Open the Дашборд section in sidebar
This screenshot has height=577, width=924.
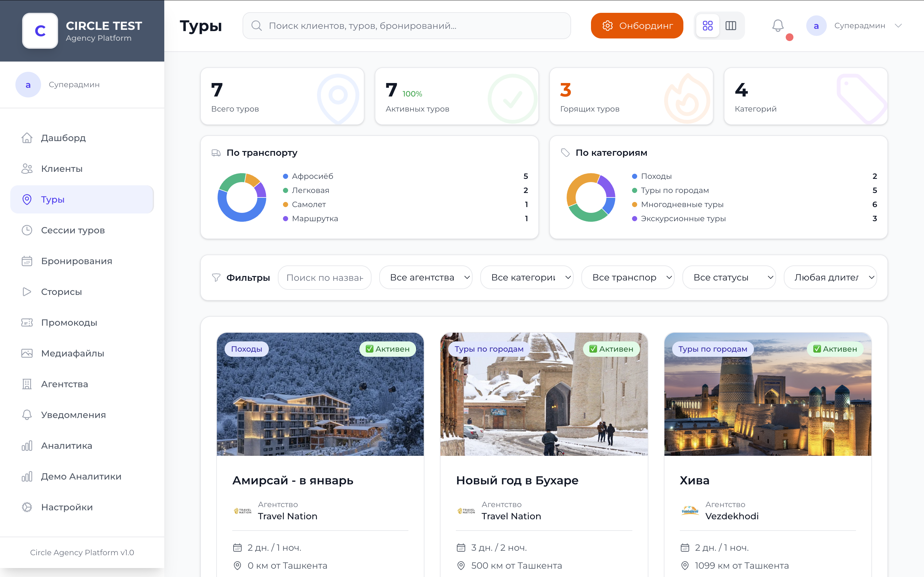click(x=63, y=138)
